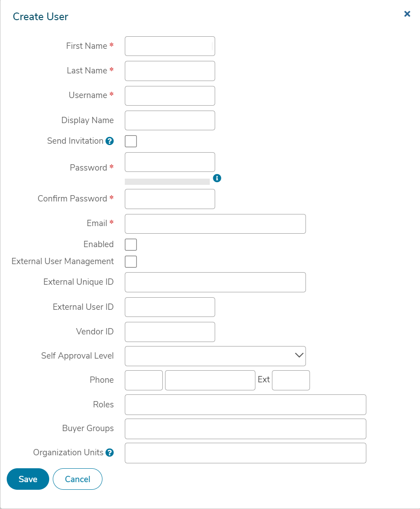This screenshot has height=509, width=420.
Task: Close the Create User dialog
Action: (x=407, y=13)
